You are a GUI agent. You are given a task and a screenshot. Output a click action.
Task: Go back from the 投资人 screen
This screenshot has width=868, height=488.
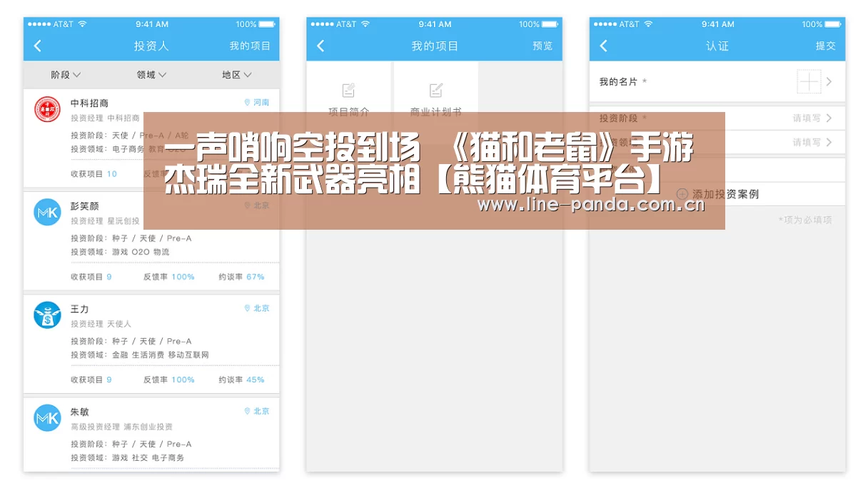(x=38, y=46)
